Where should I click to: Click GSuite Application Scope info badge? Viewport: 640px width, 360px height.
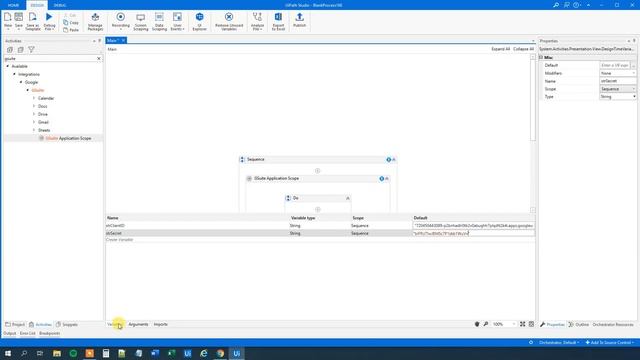click(382, 179)
